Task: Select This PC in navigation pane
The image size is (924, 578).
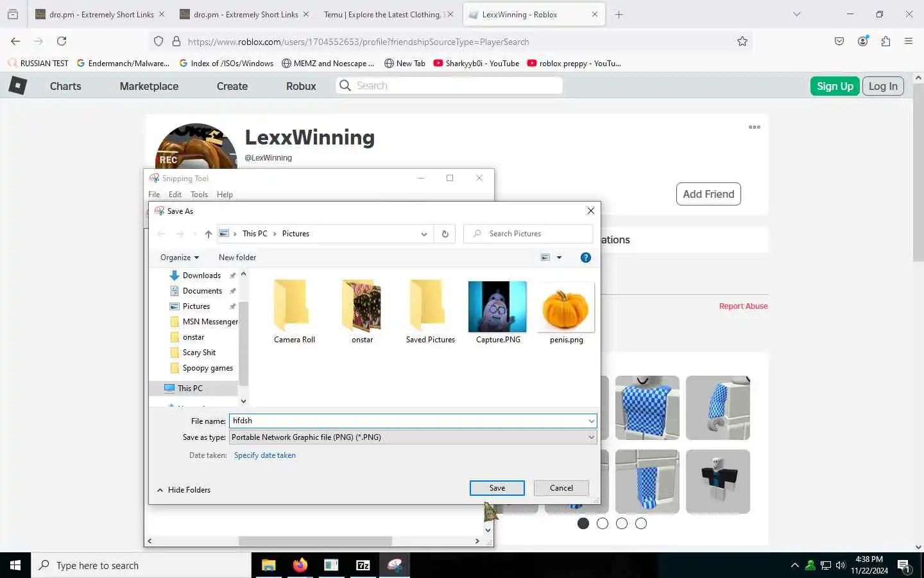Action: 190,389
